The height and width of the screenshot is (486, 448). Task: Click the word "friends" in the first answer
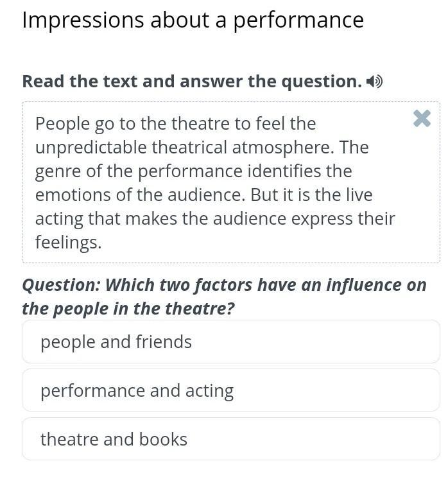(x=163, y=342)
